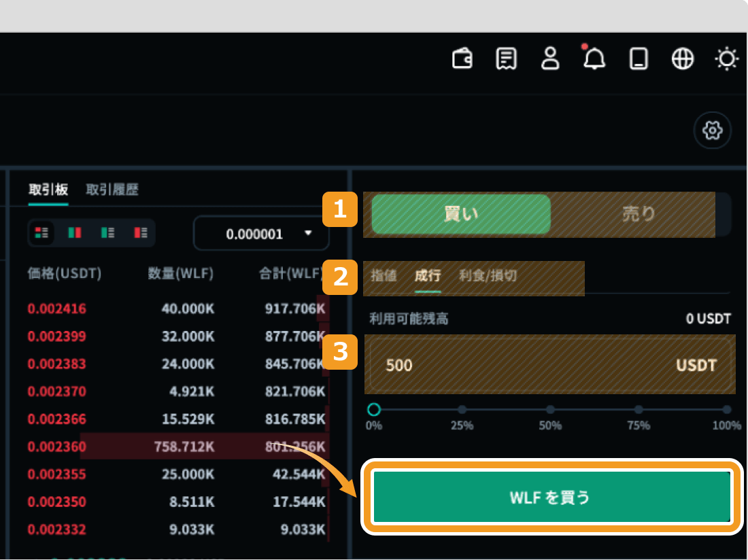Select 買い (buy) mode
The height and width of the screenshot is (560, 748).
[x=460, y=214]
